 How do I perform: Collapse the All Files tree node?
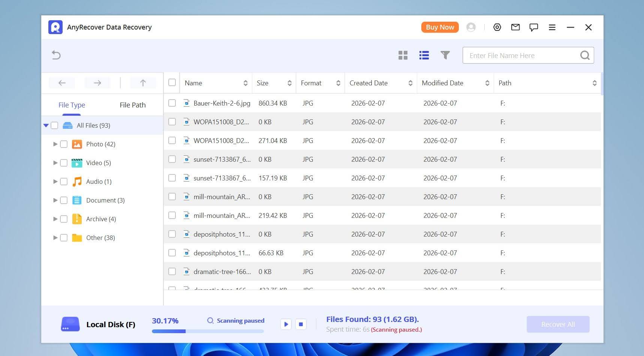tap(46, 125)
